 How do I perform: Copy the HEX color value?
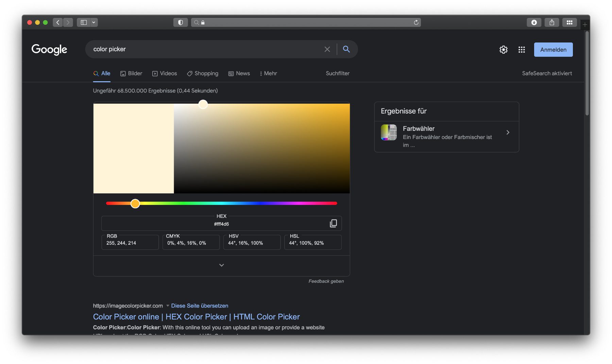pyautogui.click(x=333, y=223)
